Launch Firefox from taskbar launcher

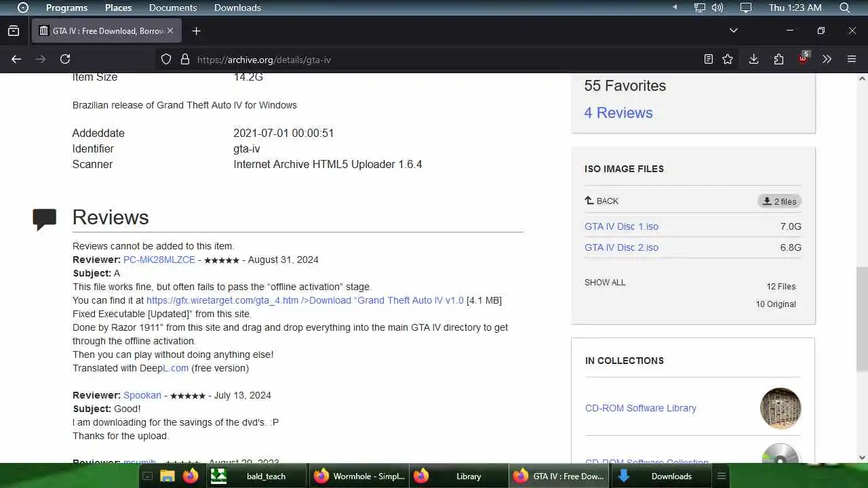(191, 476)
